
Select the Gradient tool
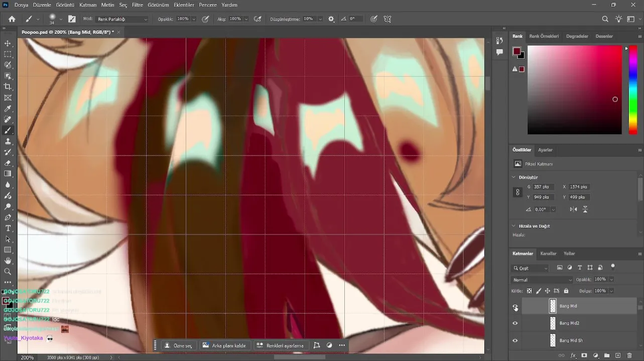point(8,173)
